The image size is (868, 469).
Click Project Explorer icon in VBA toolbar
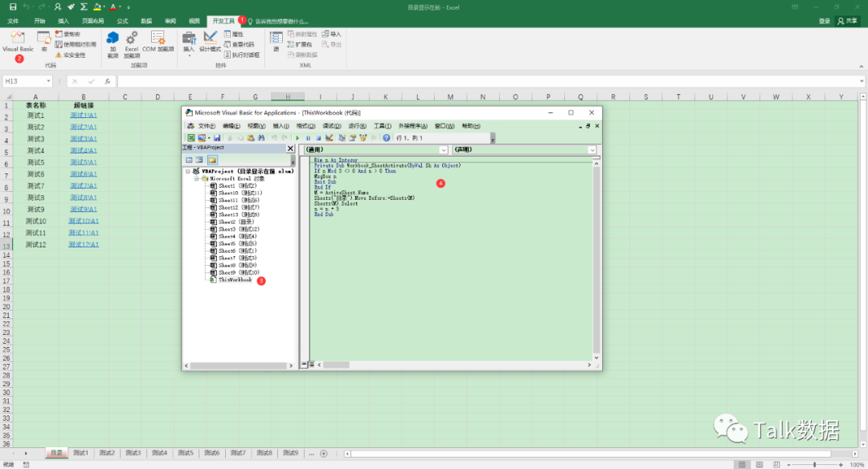[342, 137]
